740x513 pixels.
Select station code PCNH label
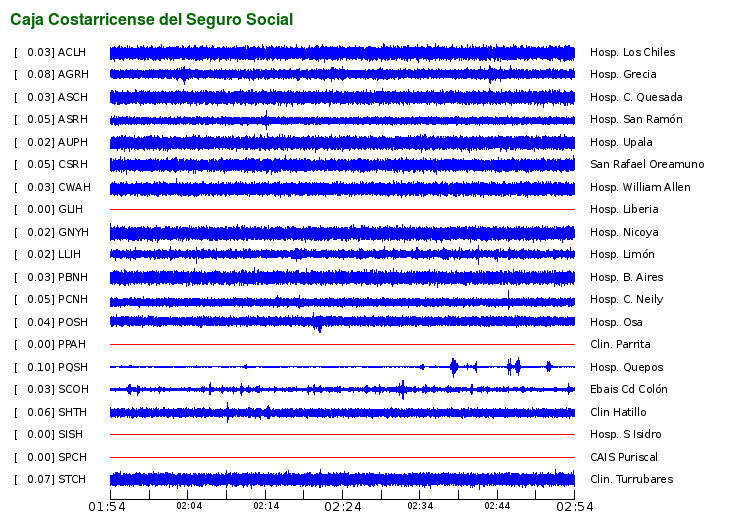tap(73, 299)
